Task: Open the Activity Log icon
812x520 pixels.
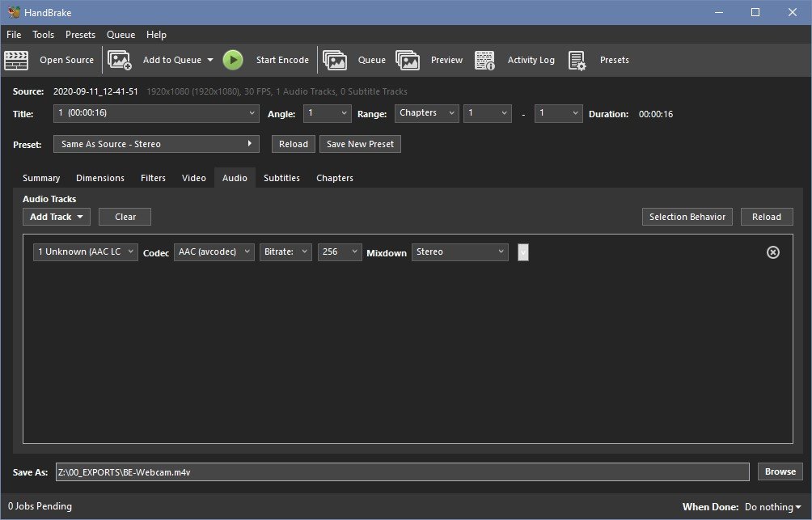Action: 484,60
